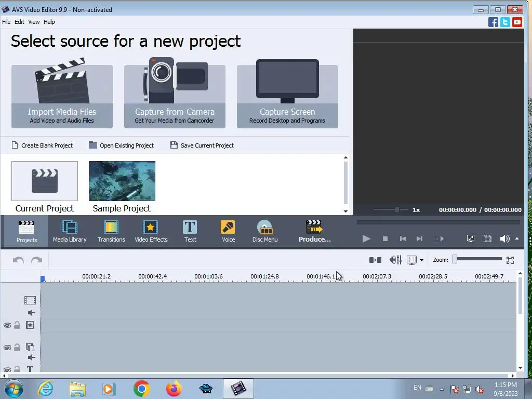Go to previous frame in preview
Screen dimensions: 532x399
coord(403,239)
